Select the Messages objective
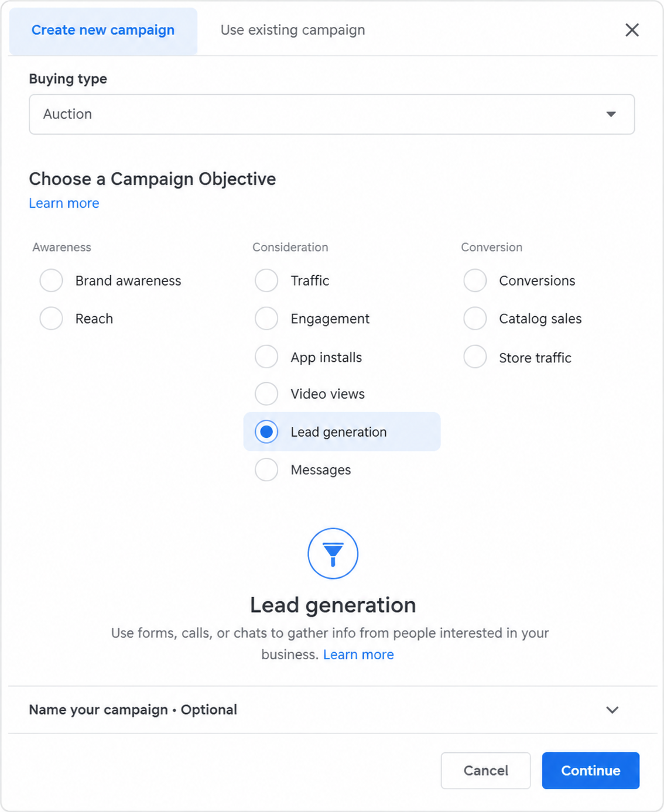This screenshot has width=664, height=812. (x=266, y=470)
